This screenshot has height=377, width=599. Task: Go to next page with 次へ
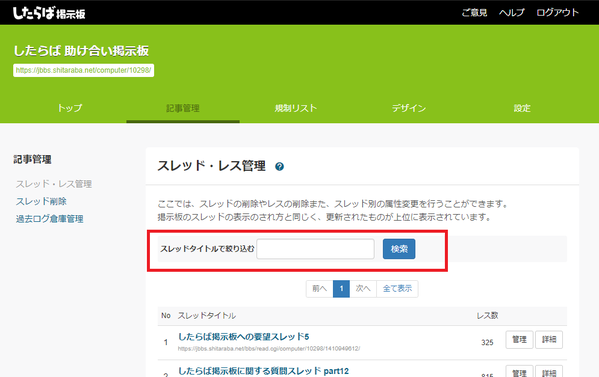(363, 289)
